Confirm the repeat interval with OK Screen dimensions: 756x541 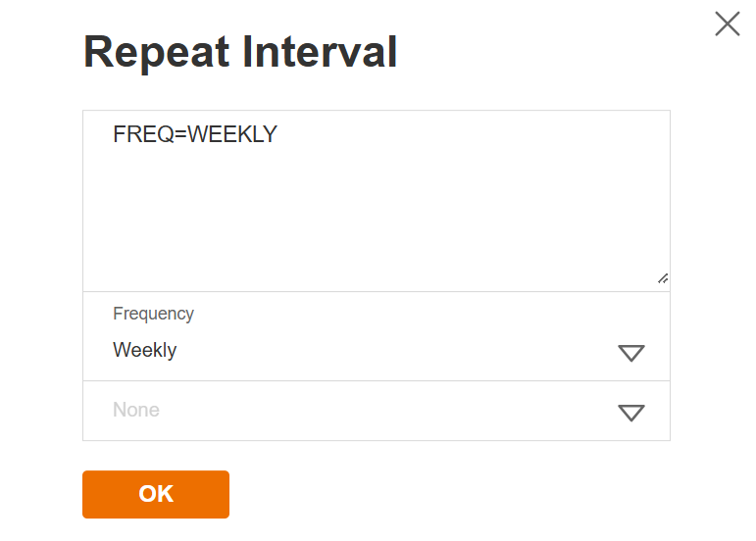pos(156,494)
